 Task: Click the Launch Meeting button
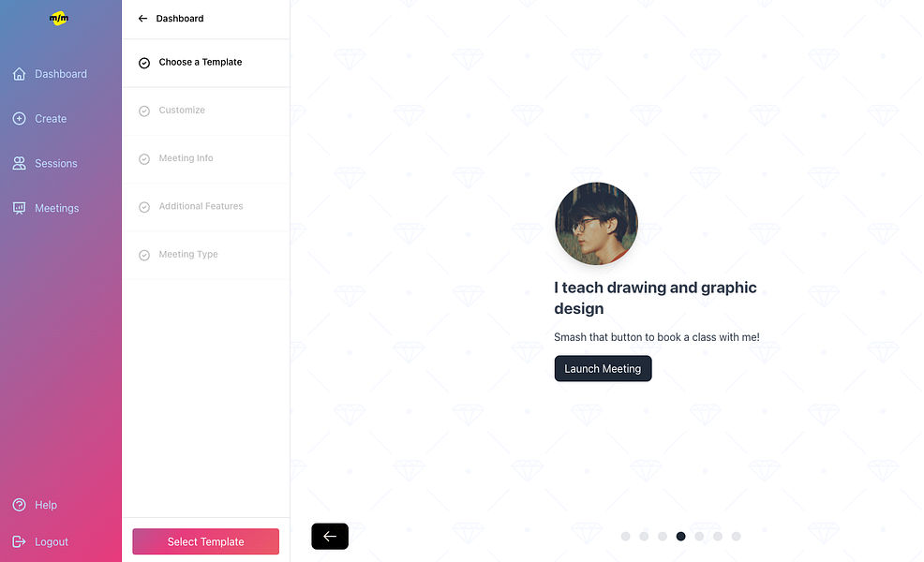pos(603,369)
